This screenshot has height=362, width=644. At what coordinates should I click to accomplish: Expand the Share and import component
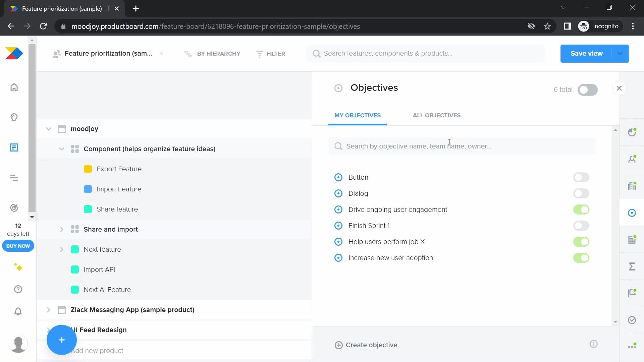[62, 229]
